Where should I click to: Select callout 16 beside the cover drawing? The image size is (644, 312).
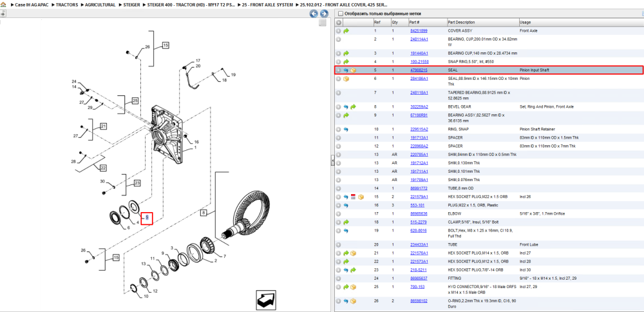(196, 142)
